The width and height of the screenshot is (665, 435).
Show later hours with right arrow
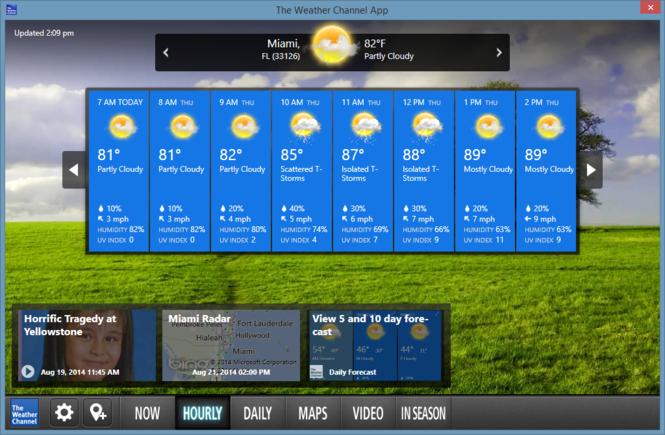591,170
